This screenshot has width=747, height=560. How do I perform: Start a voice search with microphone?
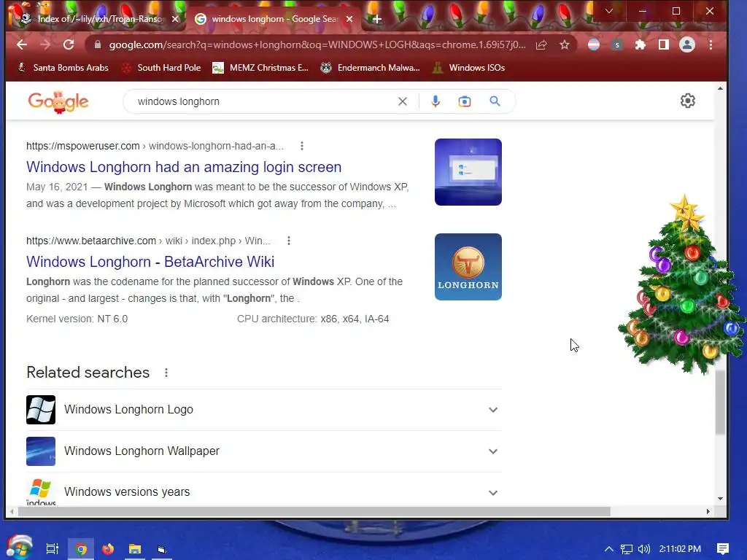click(436, 101)
